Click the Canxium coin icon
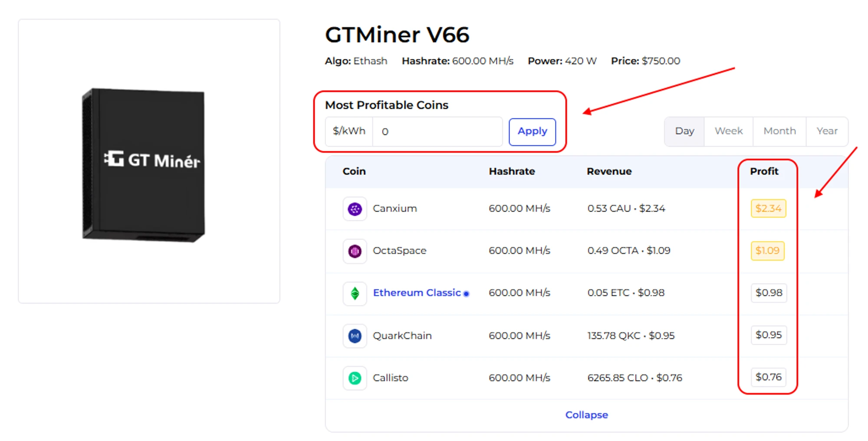868x441 pixels. click(355, 209)
